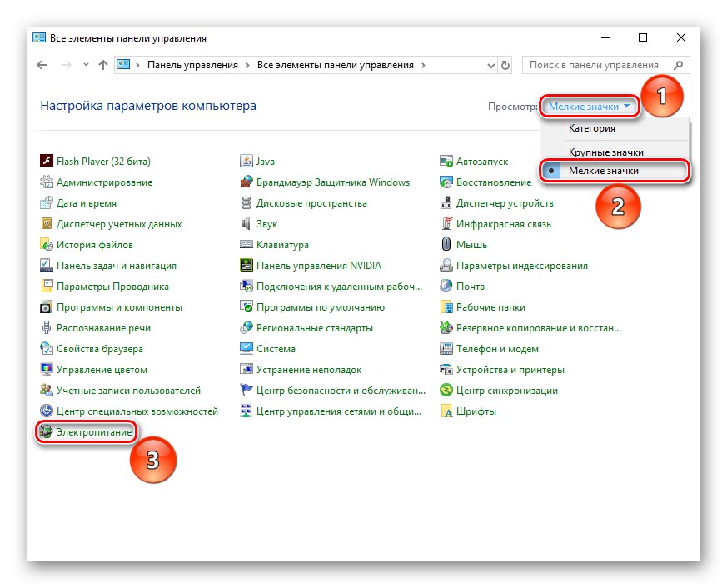727x588 pixels.
Task: Open the Flash Player (32 бита) icon
Action: coord(47,161)
